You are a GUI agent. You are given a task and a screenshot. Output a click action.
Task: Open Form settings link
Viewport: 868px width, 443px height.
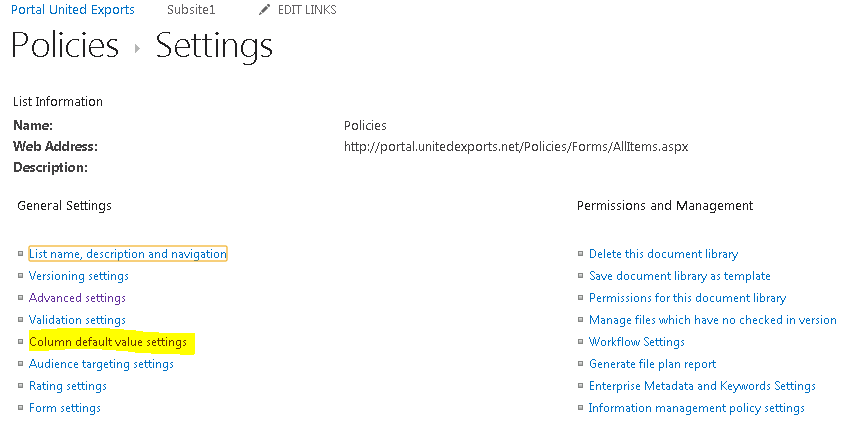point(65,408)
